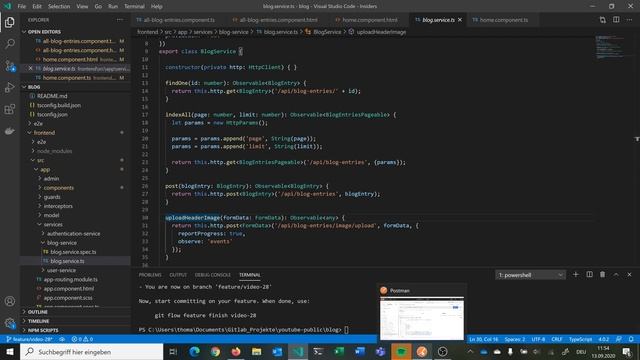Image resolution: width=640 pixels, height=360 pixels.
Task: Open editor more actions ellipsis
Action: 629,20
